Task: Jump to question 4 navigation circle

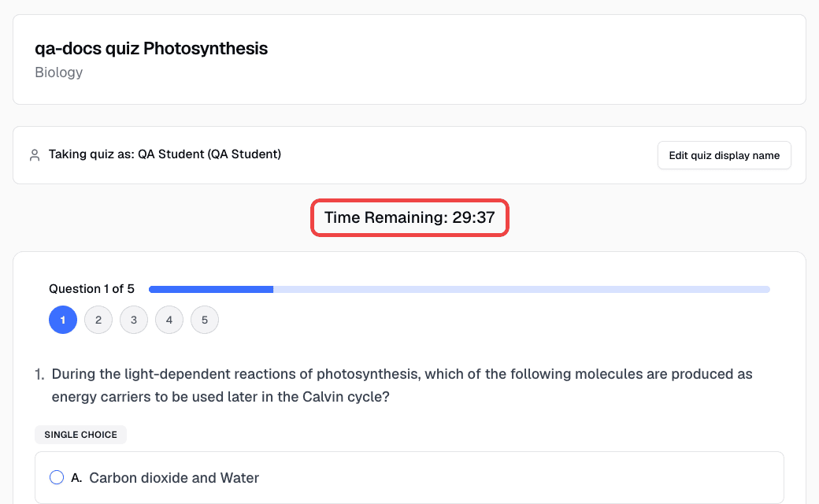Action: click(169, 320)
